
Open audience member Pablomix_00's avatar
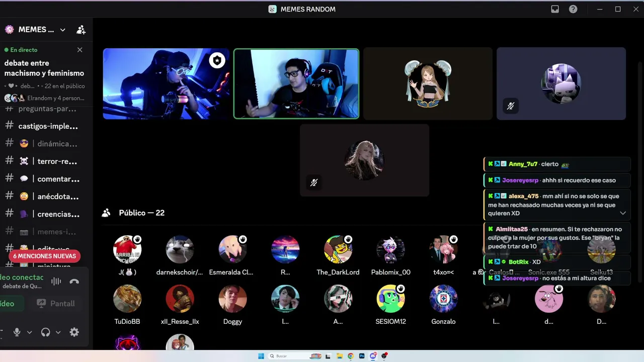click(x=391, y=249)
